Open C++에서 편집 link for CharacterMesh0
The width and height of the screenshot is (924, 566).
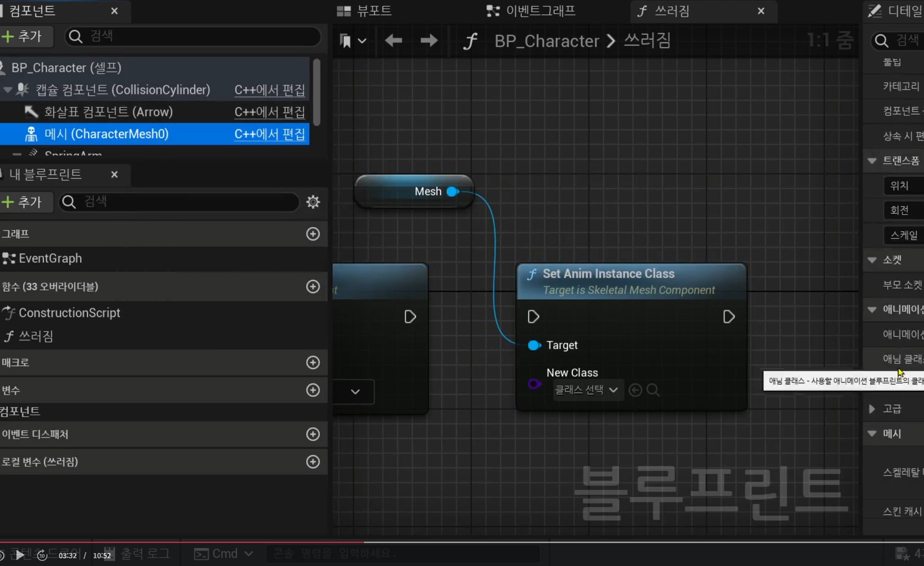point(269,134)
